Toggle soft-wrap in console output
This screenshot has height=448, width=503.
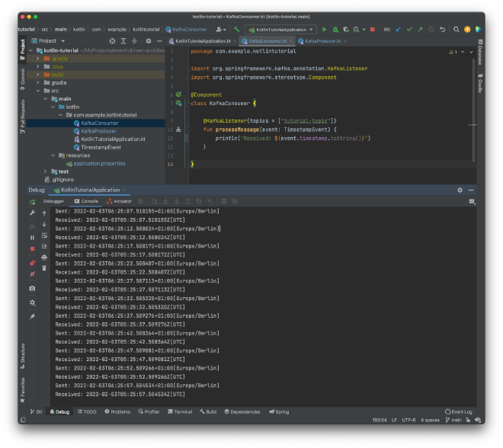tap(44, 235)
